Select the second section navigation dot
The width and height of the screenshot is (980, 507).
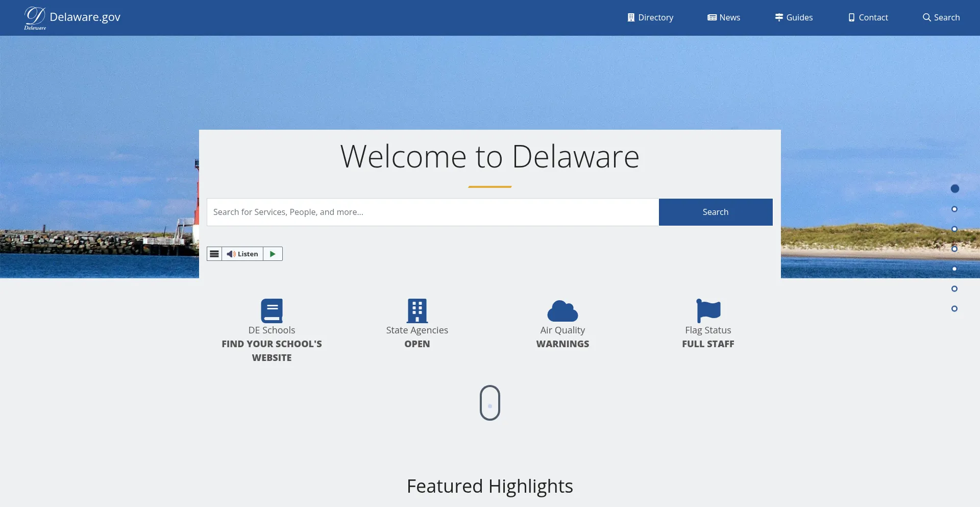[954, 209]
